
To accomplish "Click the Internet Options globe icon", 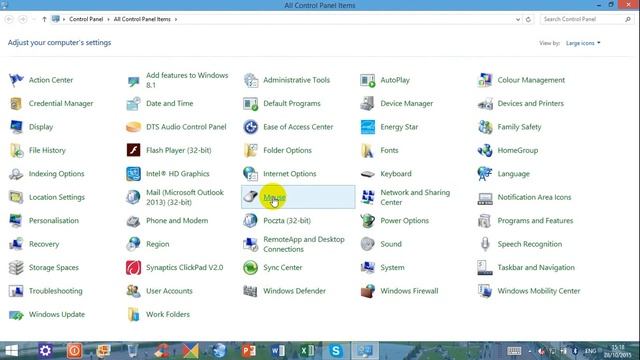I will (251, 174).
